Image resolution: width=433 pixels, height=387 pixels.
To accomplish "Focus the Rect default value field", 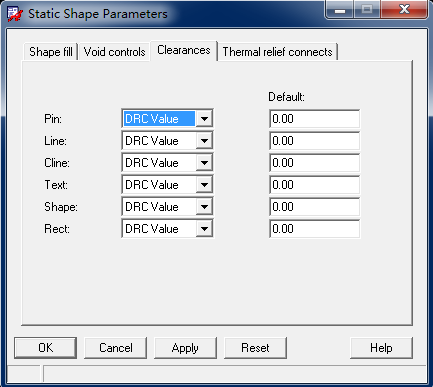I will click(314, 229).
